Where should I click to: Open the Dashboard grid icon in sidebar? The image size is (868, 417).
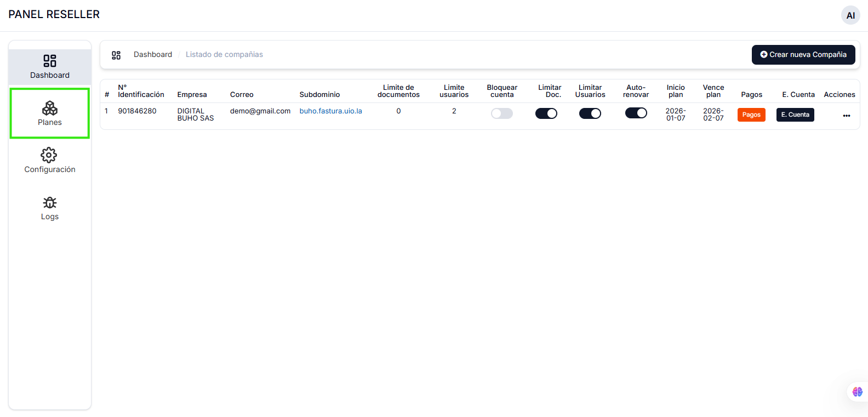coord(50,61)
